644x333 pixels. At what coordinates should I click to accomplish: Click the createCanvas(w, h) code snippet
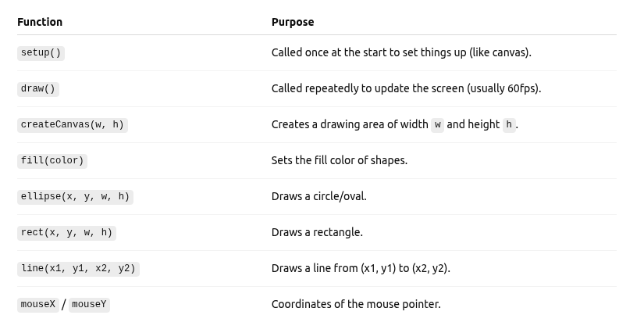73,125
